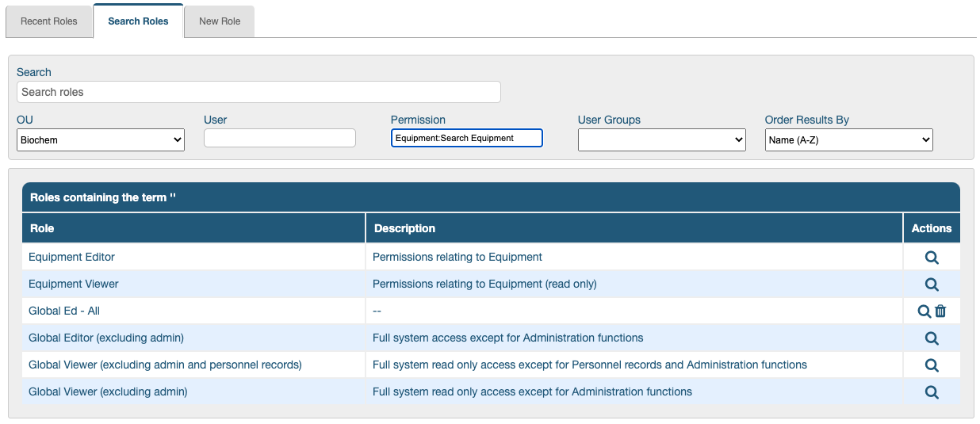View Global Editor (excluding admin) role details
This screenshot has height=424, width=980.
(932, 338)
